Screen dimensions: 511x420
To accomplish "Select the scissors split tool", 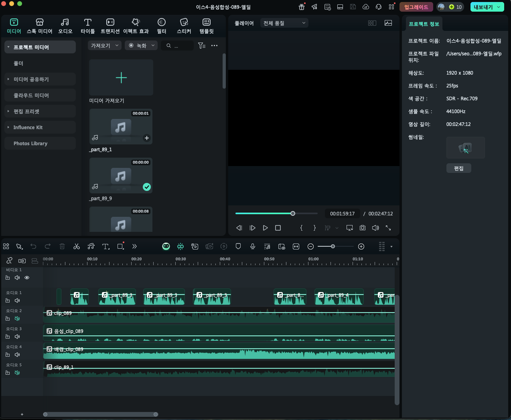I will 77,246.
